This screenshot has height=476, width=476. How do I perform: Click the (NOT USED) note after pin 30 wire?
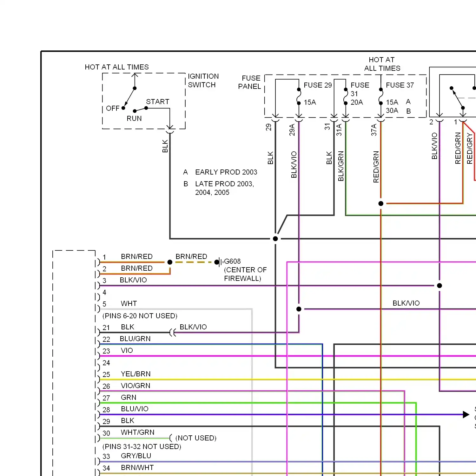tap(196, 438)
